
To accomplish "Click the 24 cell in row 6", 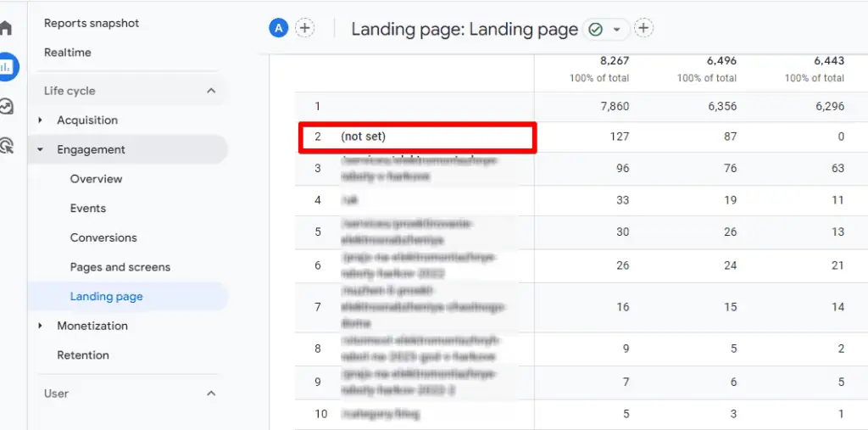I will point(730,266).
